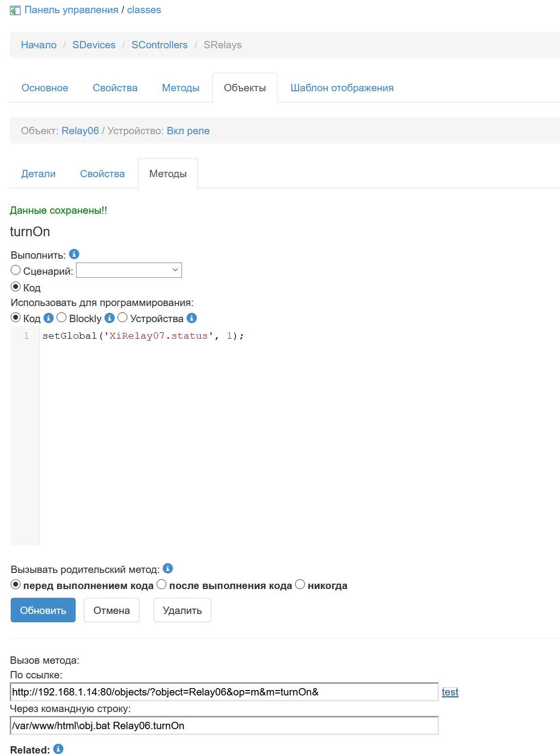
Task: Select 'после выполнения кода' option
Action: [x=161, y=584]
